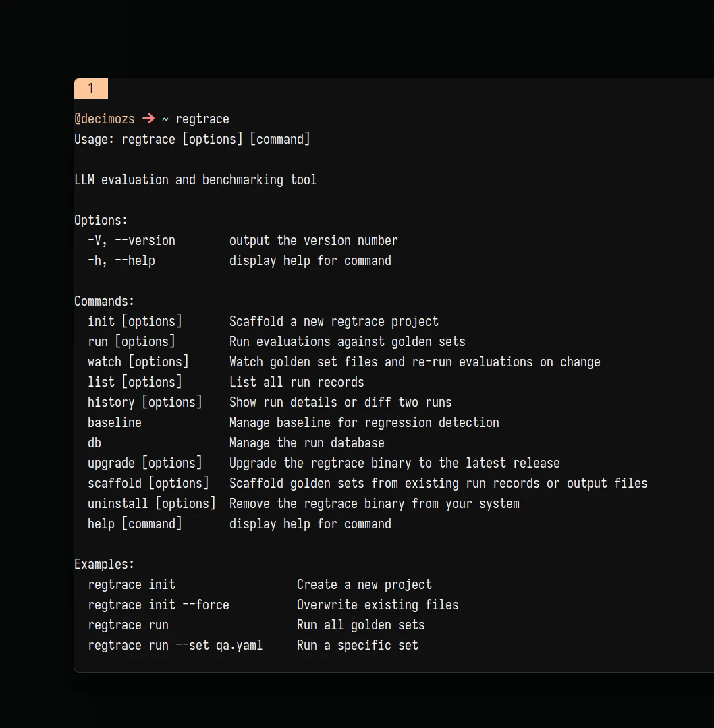
Task: Click the list [options] command entry
Action: click(x=135, y=382)
